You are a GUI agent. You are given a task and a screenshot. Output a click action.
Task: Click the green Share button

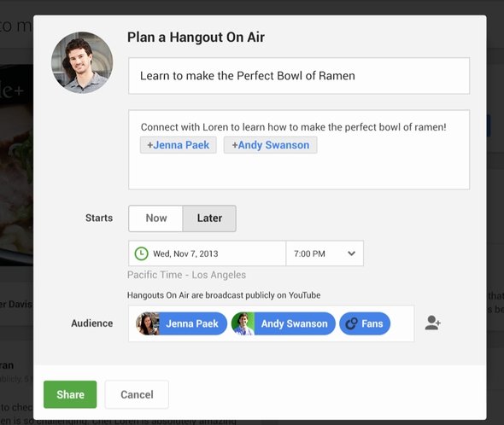click(70, 394)
